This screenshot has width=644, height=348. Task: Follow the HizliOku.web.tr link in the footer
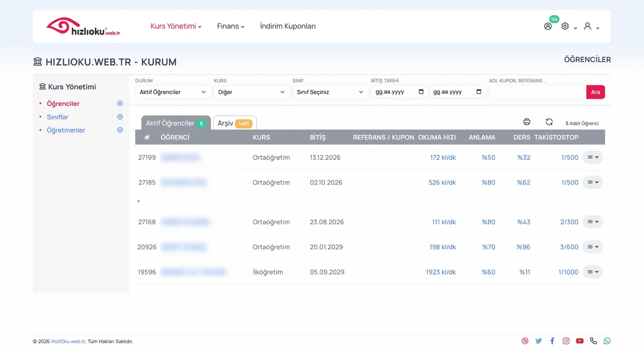[68, 341]
